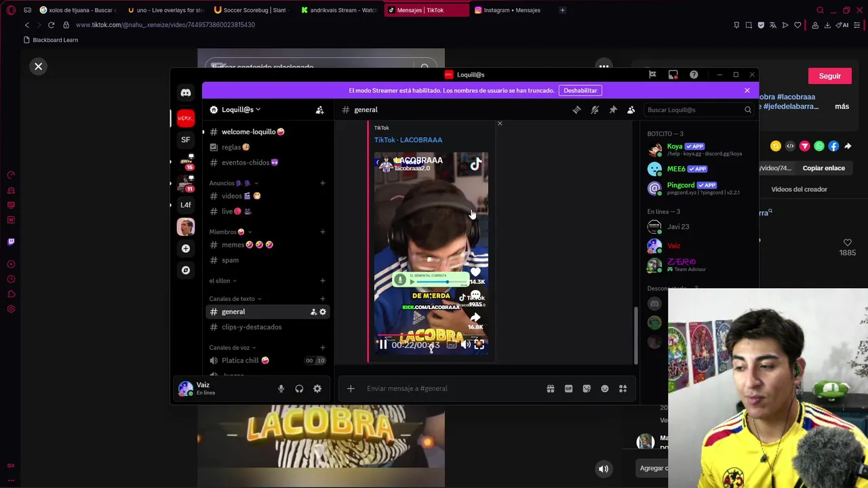This screenshot has height=488, width=868.
Task: Open notification settings bell in channel header
Action: coord(595,110)
